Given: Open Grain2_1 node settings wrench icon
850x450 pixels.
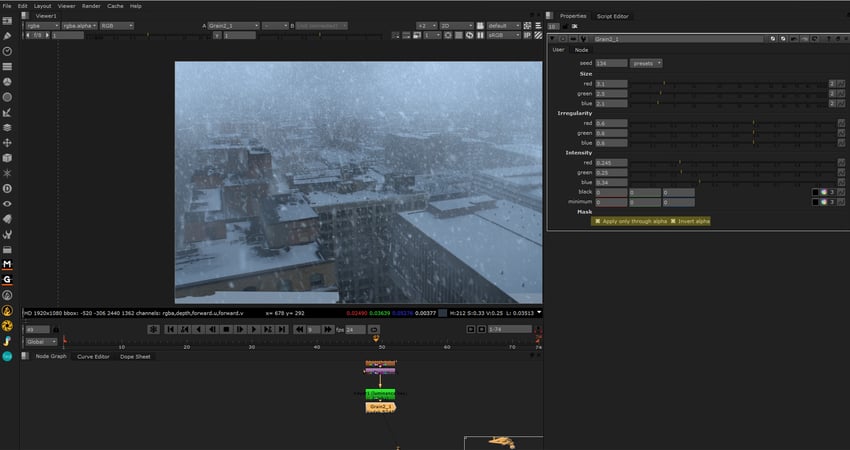Looking at the screenshot, I should 583,39.
